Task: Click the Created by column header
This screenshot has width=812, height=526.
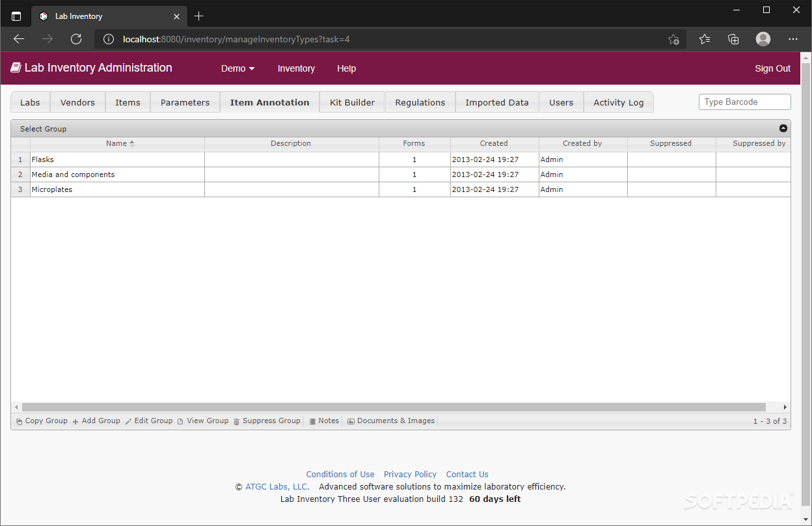Action: [582, 143]
